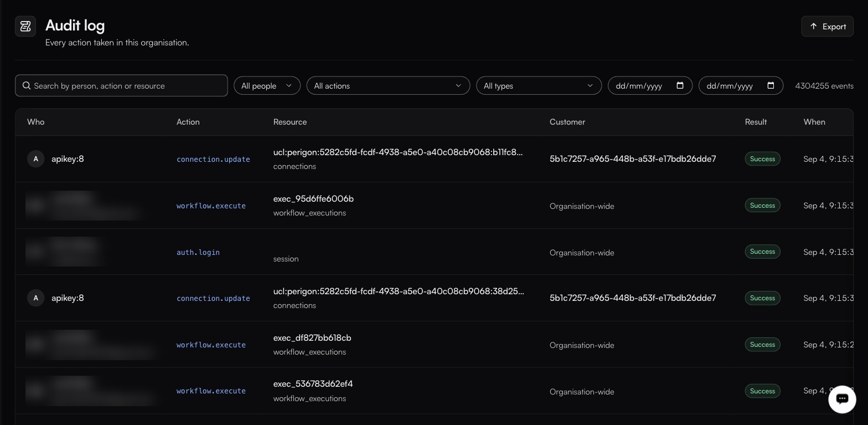This screenshot has width=868, height=425.
Task: Open the All people dropdown
Action: (x=267, y=85)
